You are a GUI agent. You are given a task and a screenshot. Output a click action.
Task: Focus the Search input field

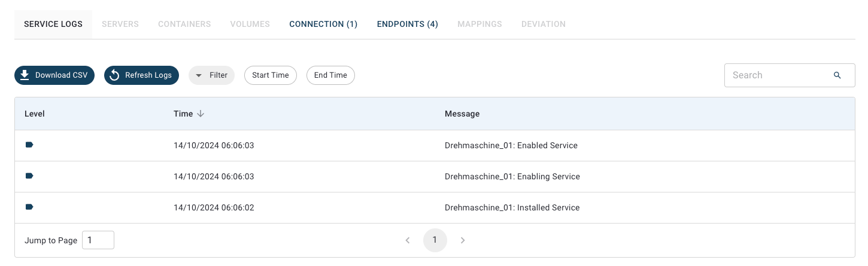[x=778, y=75]
